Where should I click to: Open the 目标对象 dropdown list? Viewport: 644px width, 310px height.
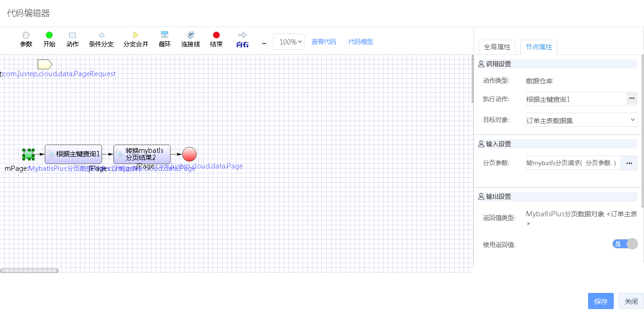pyautogui.click(x=581, y=120)
